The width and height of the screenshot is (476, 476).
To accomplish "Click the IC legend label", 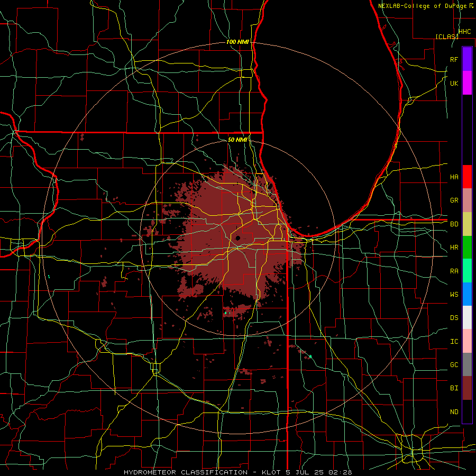I will [454, 342].
